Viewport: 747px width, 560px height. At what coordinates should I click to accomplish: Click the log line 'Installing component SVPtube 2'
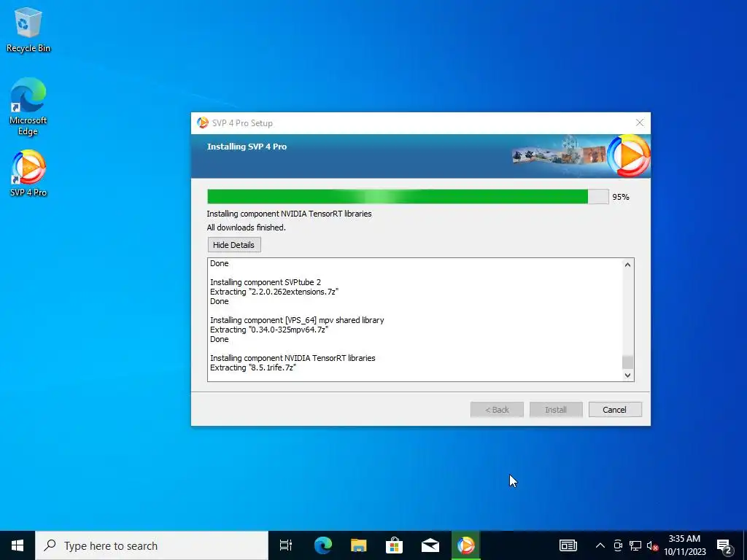point(266,282)
